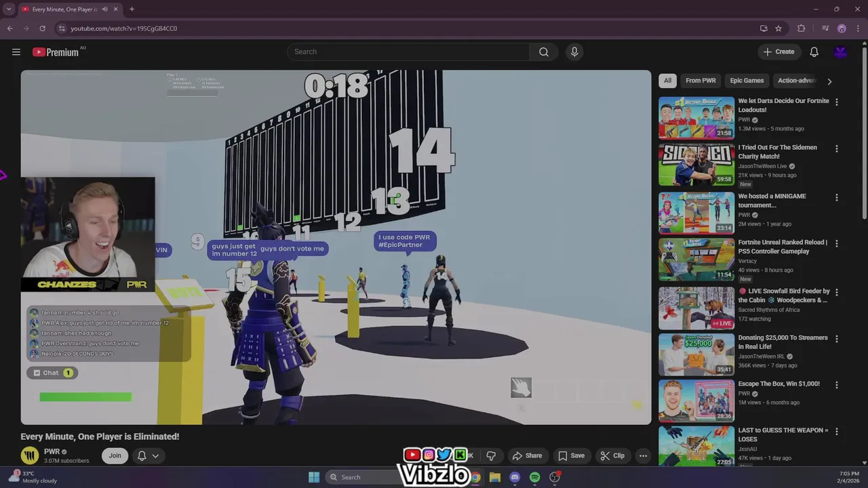Screen dimensions: 868x488
Task: Click the video player area
Action: (x=336, y=247)
